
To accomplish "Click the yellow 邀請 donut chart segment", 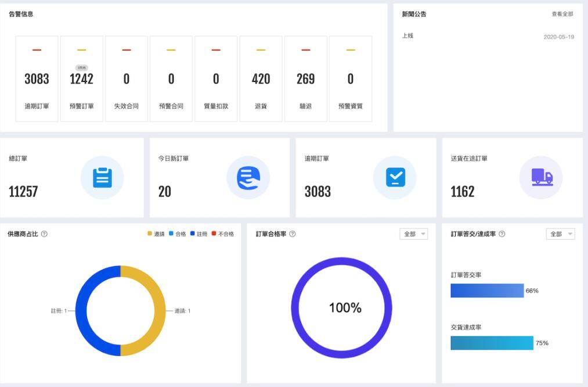I will click(157, 311).
